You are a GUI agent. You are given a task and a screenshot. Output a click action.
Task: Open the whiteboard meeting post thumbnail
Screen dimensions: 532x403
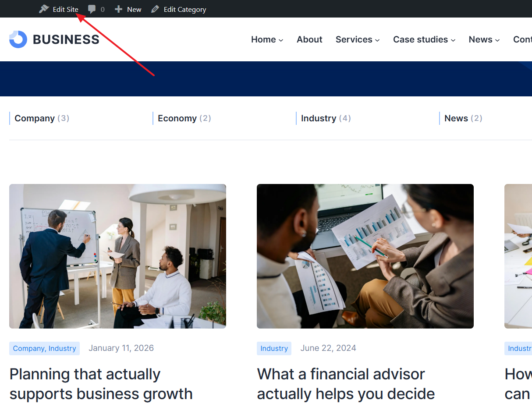(x=117, y=256)
